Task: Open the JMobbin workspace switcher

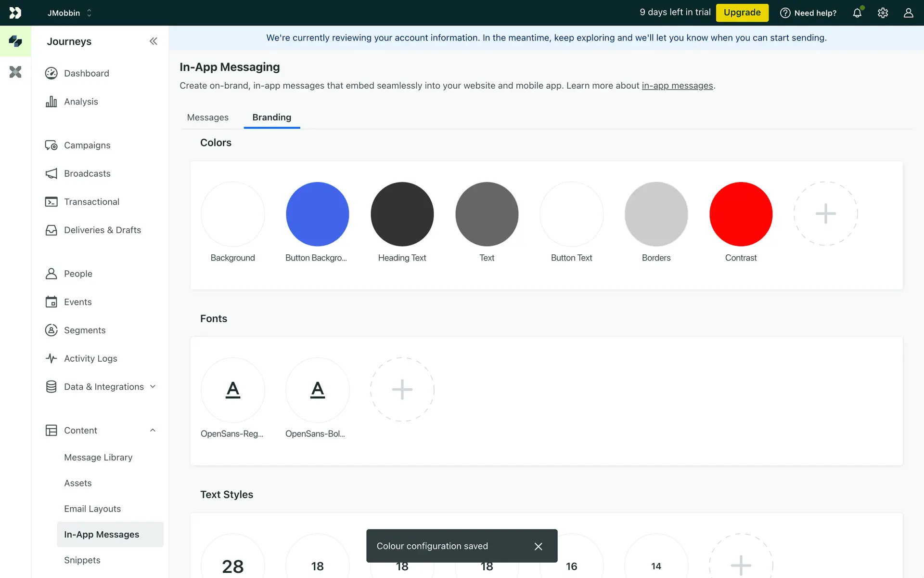Action: (69, 13)
